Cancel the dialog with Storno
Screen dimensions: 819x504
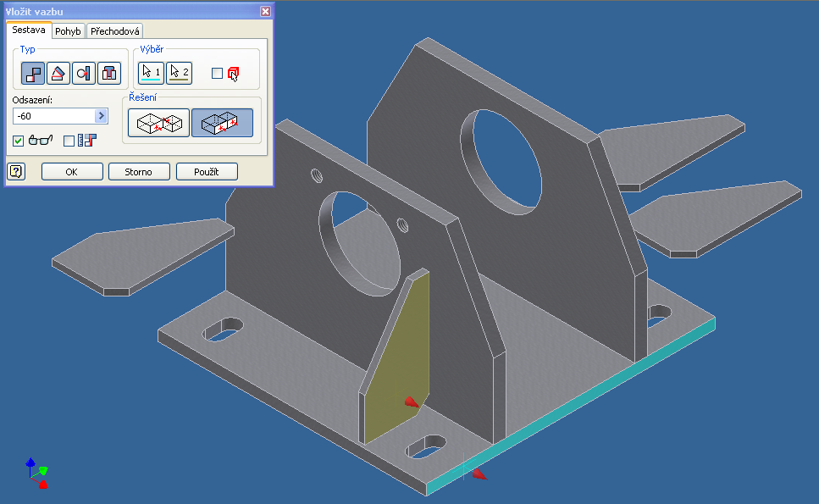coord(139,172)
